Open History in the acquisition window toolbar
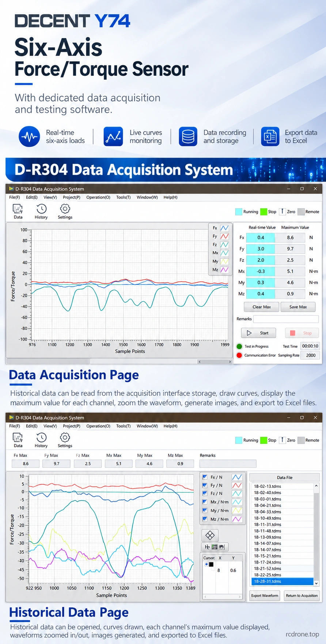The image size is (326, 644). pos(41,211)
